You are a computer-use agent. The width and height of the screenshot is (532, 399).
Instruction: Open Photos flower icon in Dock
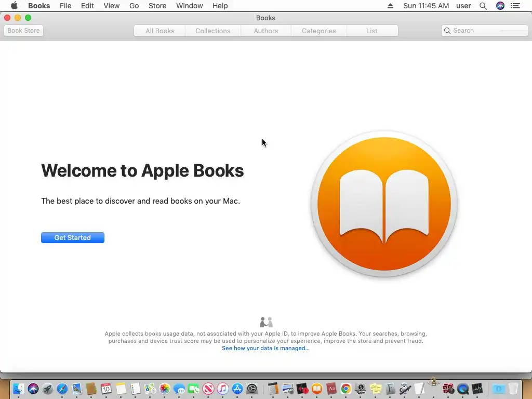[x=165, y=389]
